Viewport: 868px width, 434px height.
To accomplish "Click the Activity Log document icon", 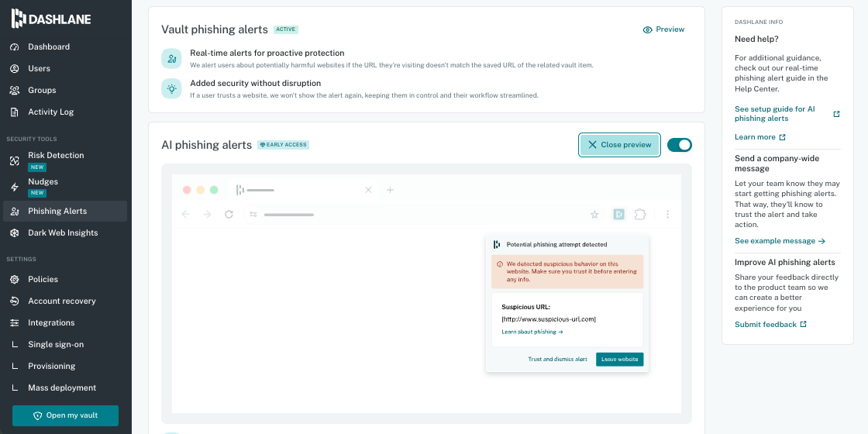I will tap(15, 112).
